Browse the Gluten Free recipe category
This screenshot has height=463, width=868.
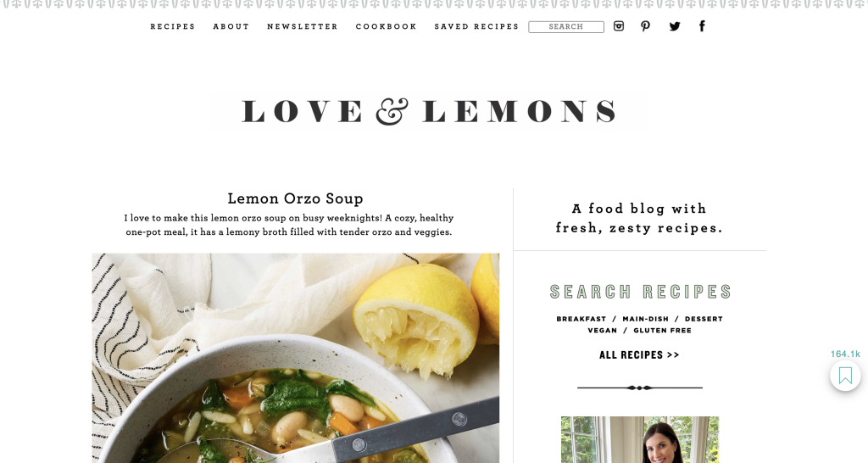click(x=662, y=331)
